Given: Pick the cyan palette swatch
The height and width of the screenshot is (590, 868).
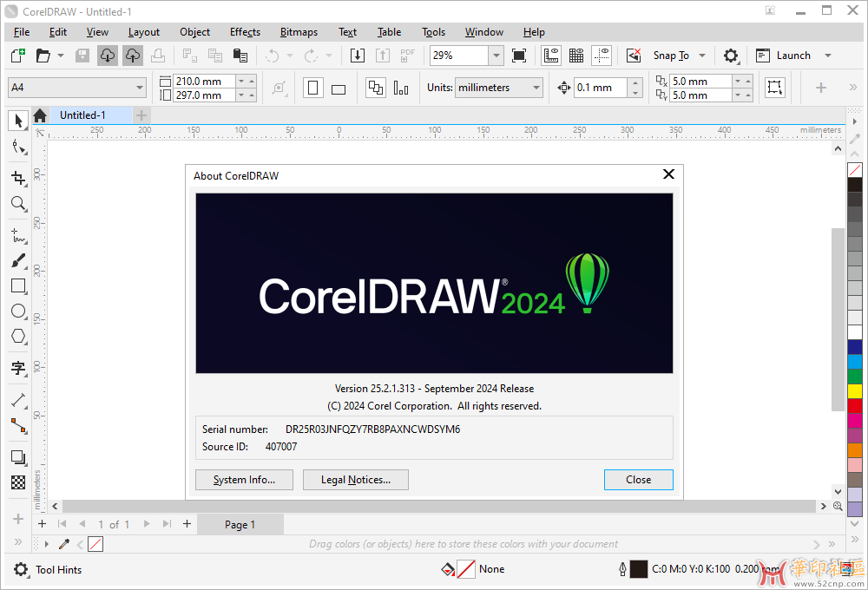Looking at the screenshot, I should click(855, 362).
